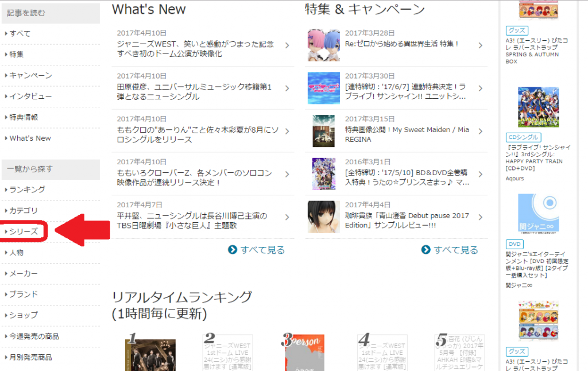
Task: Open the シリーズ sidebar menu item
Action: (23, 231)
